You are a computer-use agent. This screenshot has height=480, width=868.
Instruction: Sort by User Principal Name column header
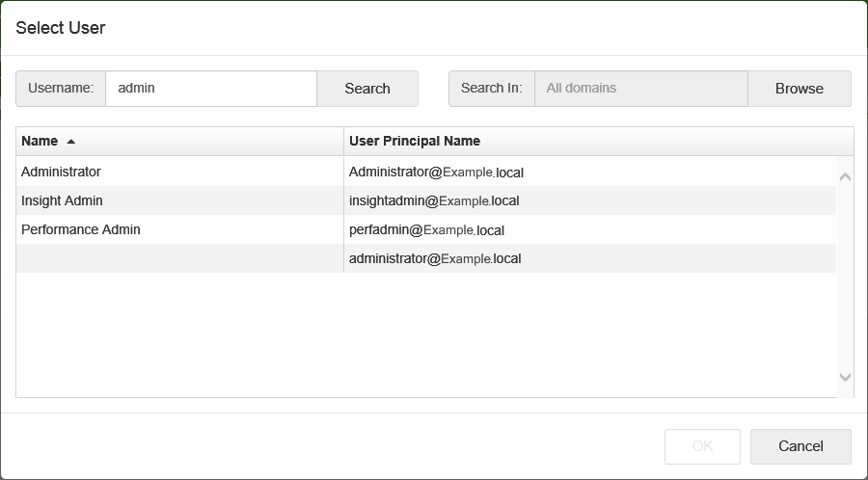[415, 142]
